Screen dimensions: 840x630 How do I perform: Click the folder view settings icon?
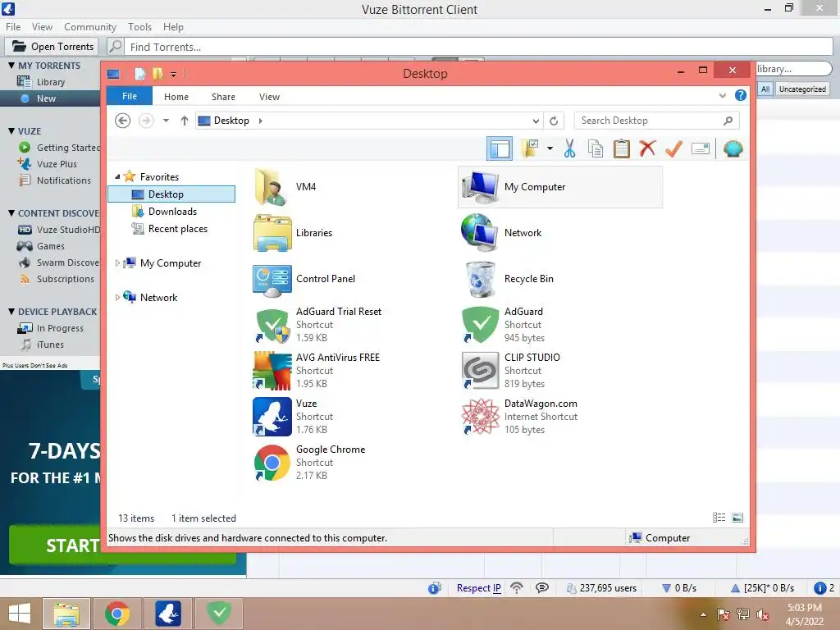pyautogui.click(x=531, y=148)
